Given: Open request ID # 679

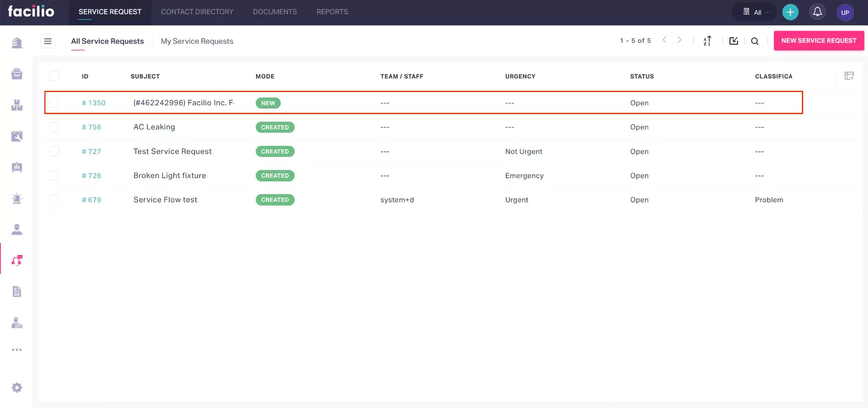Looking at the screenshot, I should 92,200.
